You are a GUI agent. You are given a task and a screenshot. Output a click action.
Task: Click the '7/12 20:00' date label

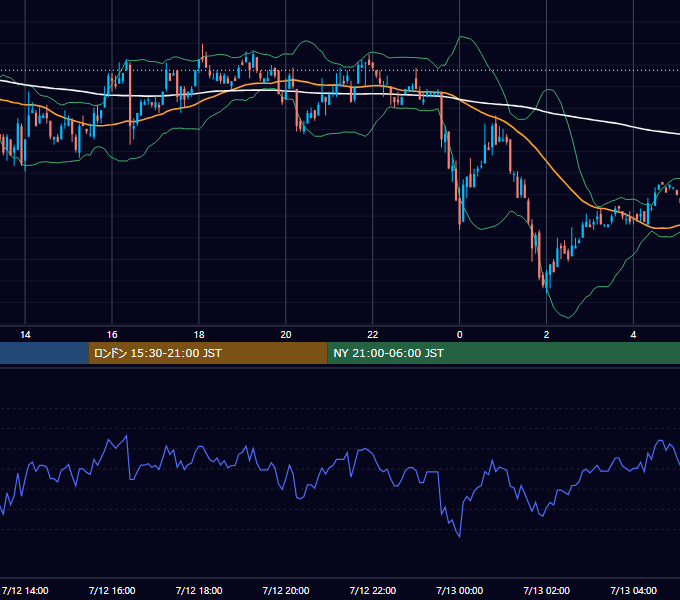click(x=286, y=590)
